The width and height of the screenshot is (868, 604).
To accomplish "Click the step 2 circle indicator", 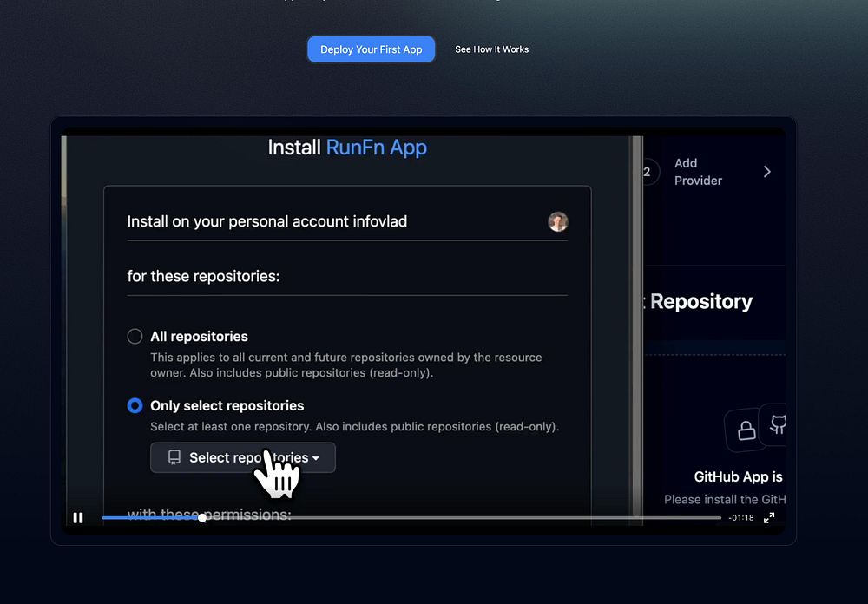I will [649, 172].
